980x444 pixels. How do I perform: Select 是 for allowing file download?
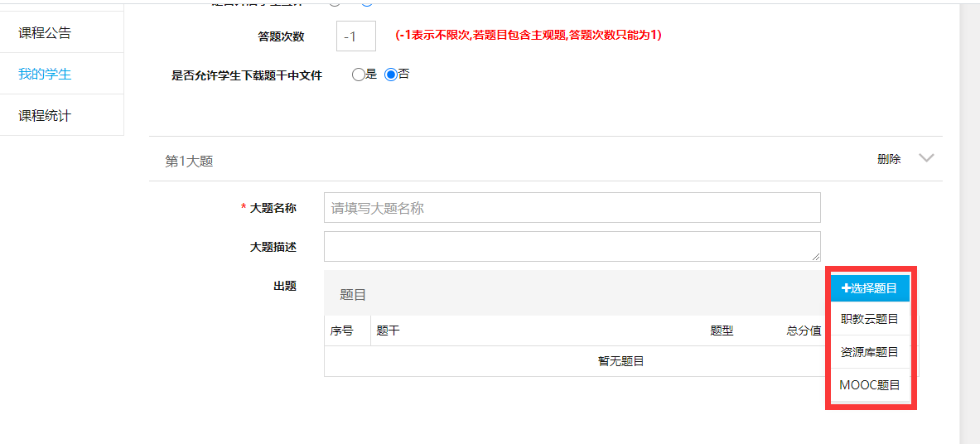coord(358,75)
